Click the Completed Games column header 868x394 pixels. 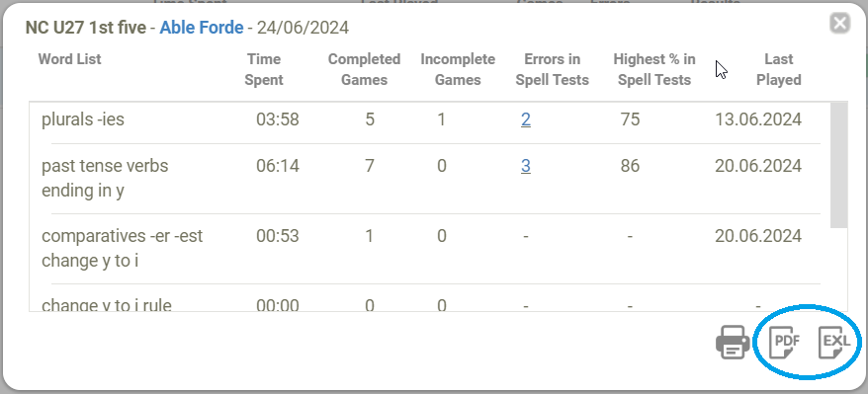click(364, 69)
